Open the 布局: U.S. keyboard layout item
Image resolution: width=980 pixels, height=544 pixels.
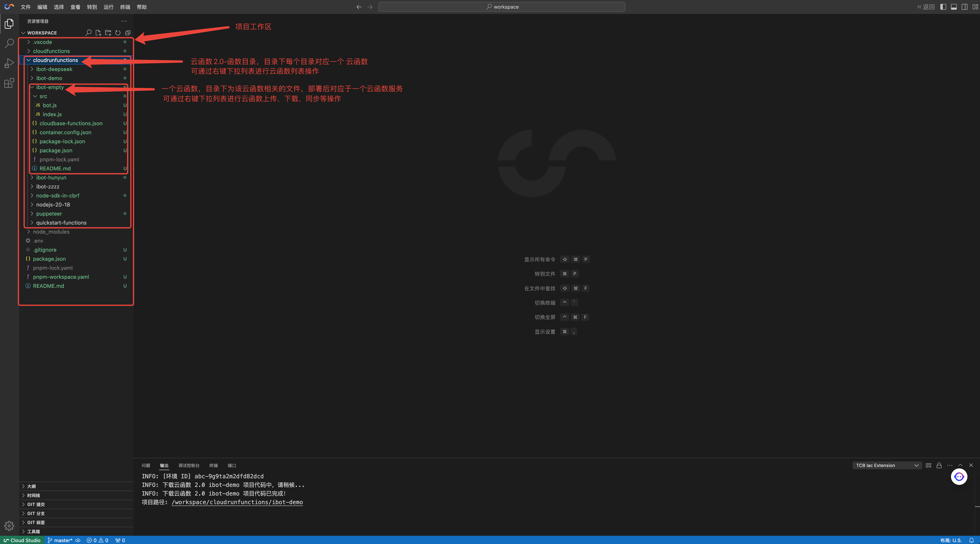click(951, 540)
